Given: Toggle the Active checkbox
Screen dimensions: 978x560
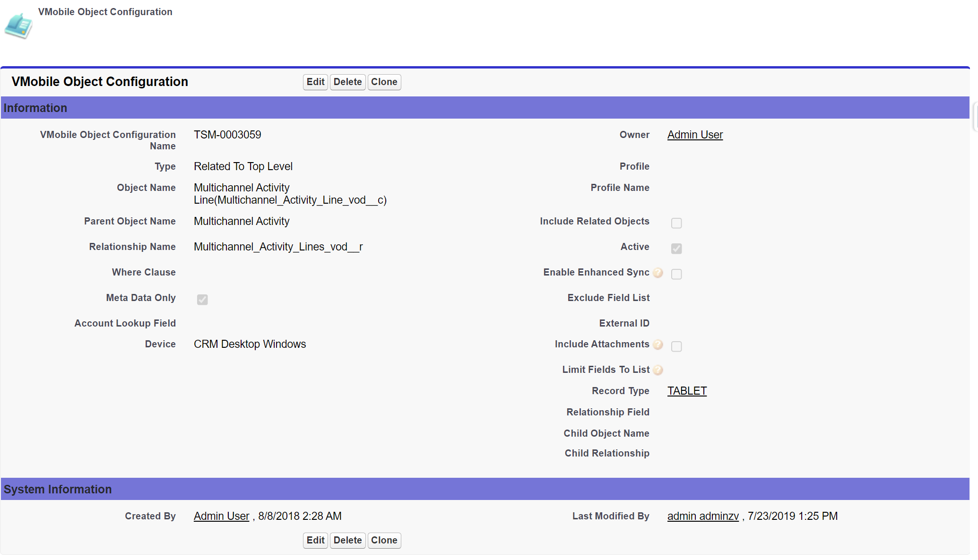Looking at the screenshot, I should 676,249.
